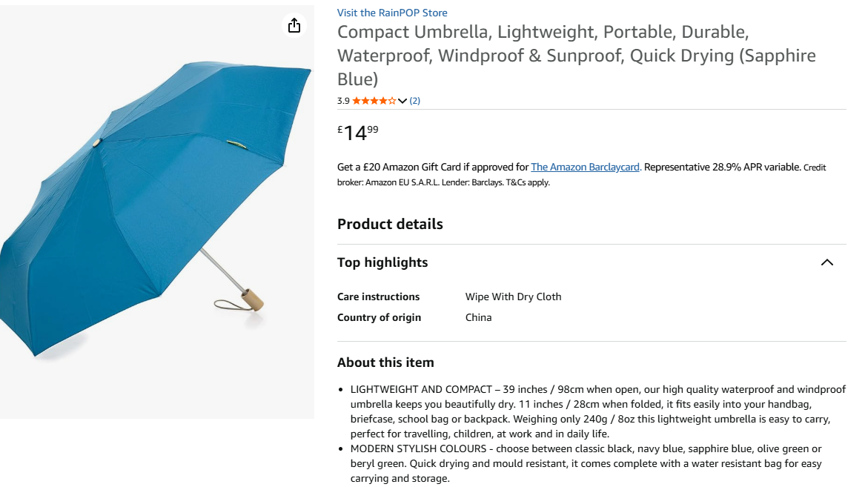Open the 2 customer reviews link
This screenshot has height=487, width=868.
[415, 101]
